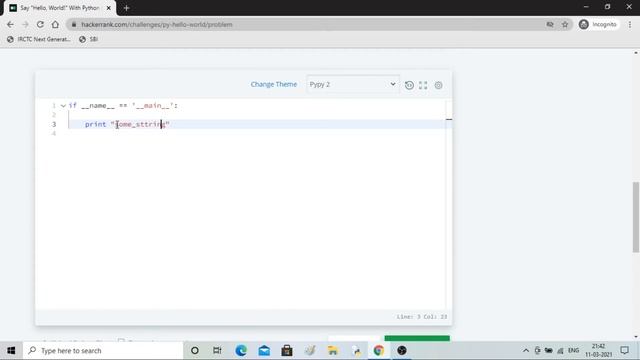Click the lock icon in the address bar
Viewport: 640px width, 360px height.
[x=74, y=24]
